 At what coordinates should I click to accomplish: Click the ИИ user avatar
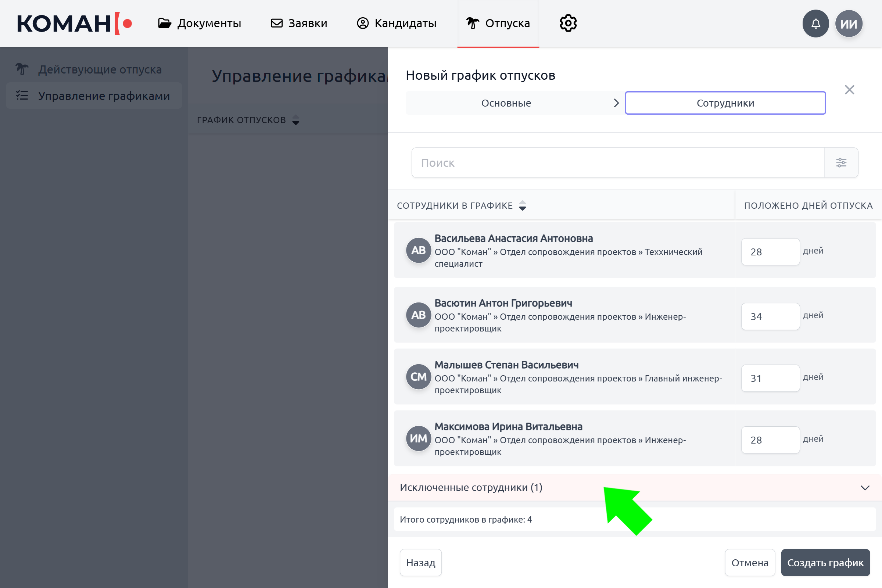point(849,24)
